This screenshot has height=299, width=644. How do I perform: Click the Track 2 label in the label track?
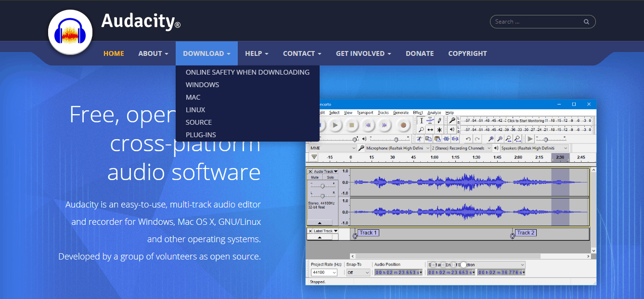(526, 233)
